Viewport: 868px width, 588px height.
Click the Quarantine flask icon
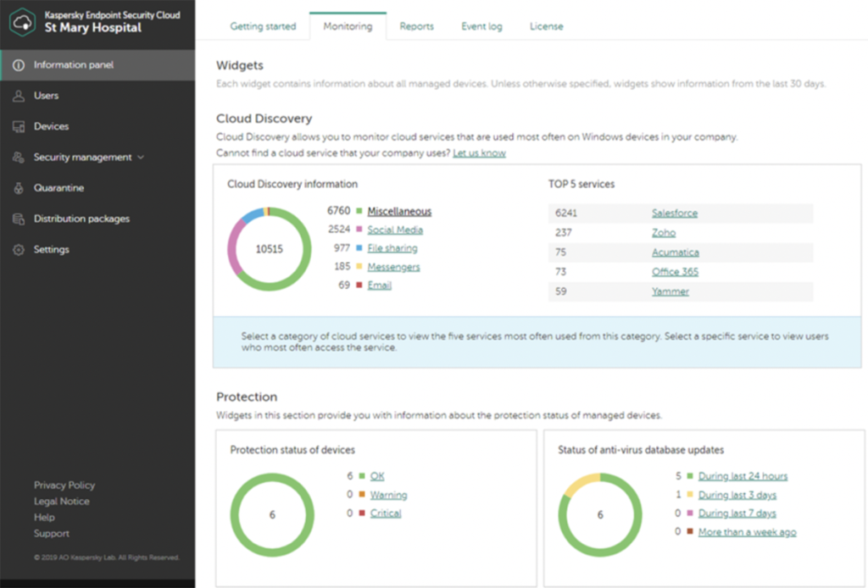(x=19, y=188)
